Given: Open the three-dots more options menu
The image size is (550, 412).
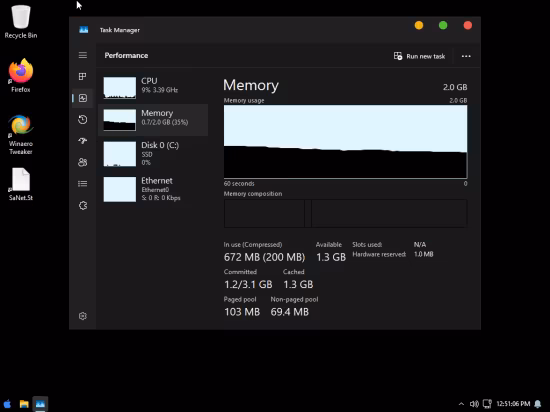Looking at the screenshot, I should [466, 56].
